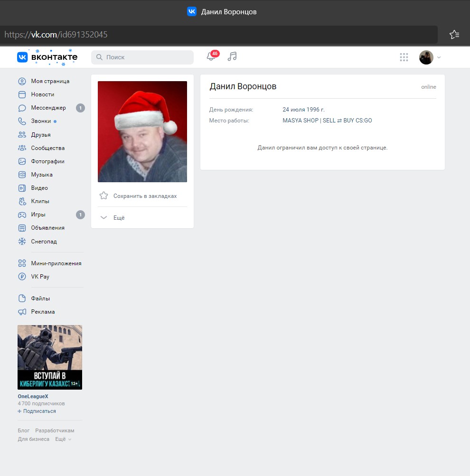Image resolution: width=470 pixels, height=476 pixels.
Task: Click the VKontakte logo
Action: pos(47,57)
